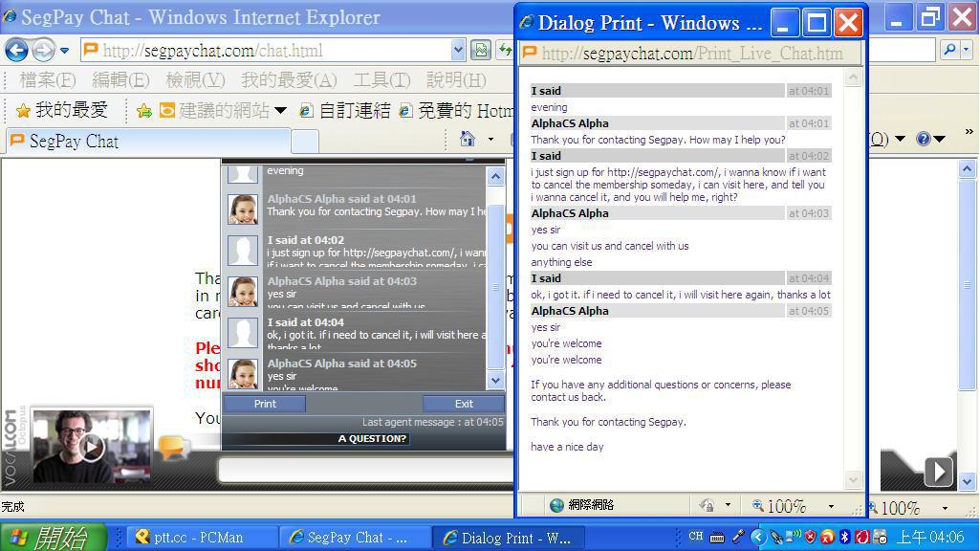Go back with the Back arrow button

(x=17, y=50)
